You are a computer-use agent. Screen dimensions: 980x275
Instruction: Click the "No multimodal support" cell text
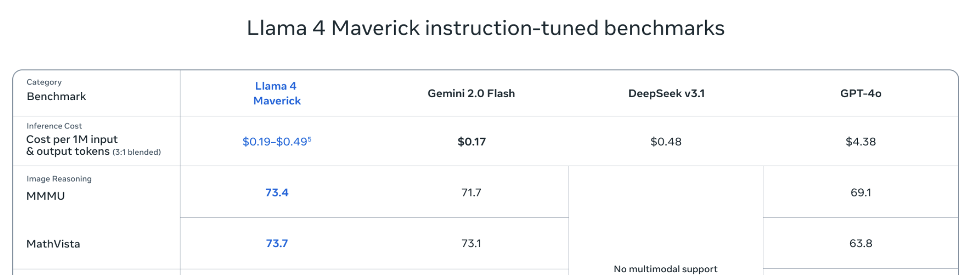(x=665, y=269)
